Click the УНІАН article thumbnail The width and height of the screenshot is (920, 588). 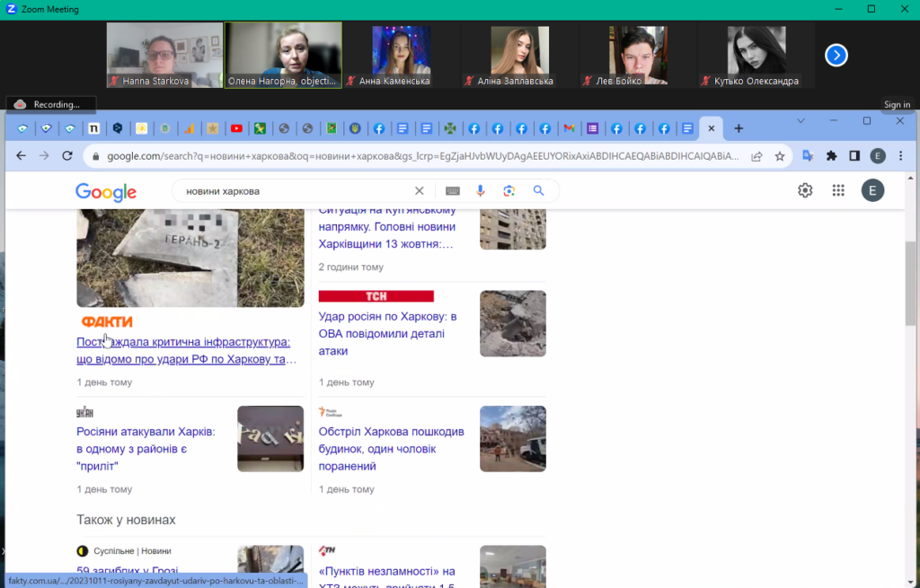click(270, 438)
